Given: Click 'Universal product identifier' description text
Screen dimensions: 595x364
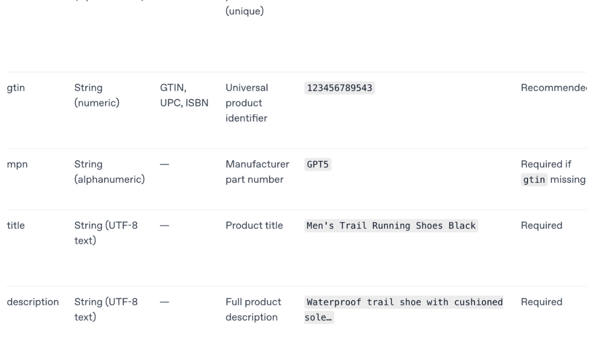Looking at the screenshot, I should pyautogui.click(x=246, y=103).
